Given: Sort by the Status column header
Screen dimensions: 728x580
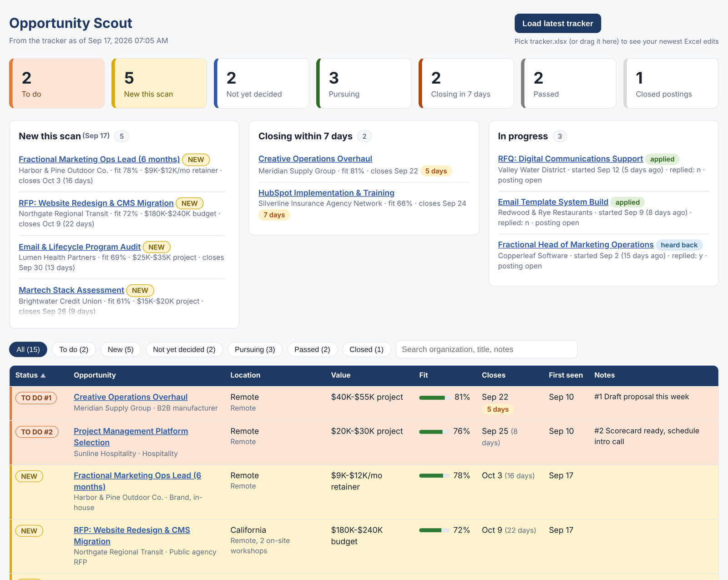Looking at the screenshot, I should (x=30, y=375).
